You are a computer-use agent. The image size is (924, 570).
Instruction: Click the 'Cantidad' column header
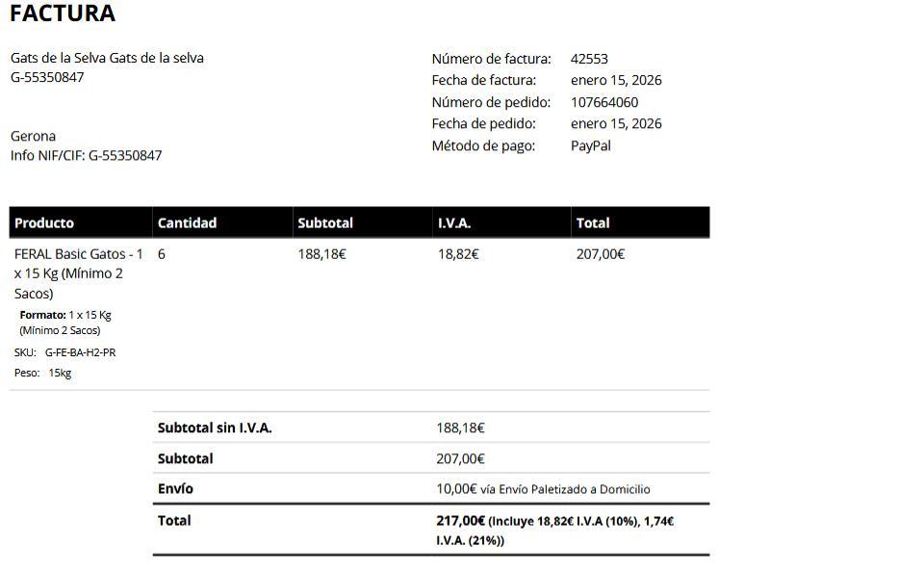(x=187, y=222)
